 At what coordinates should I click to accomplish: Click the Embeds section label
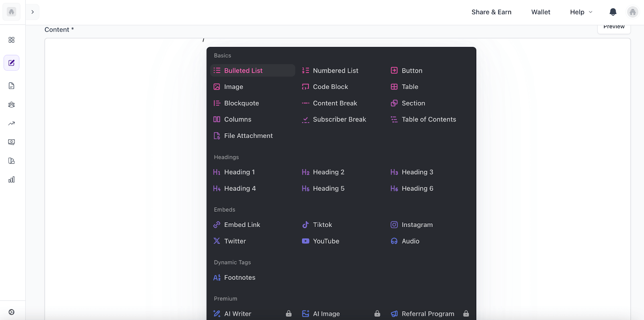pos(225,210)
